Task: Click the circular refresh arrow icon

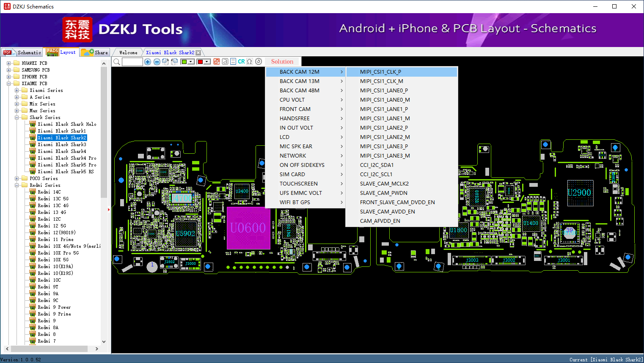Action: click(x=259, y=61)
